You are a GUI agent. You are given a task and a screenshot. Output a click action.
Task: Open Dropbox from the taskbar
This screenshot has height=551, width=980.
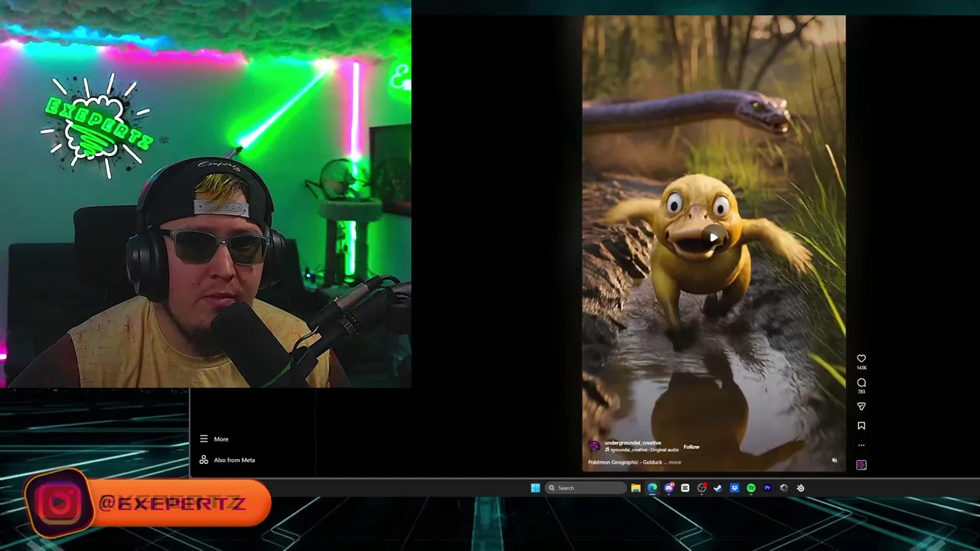(x=734, y=487)
